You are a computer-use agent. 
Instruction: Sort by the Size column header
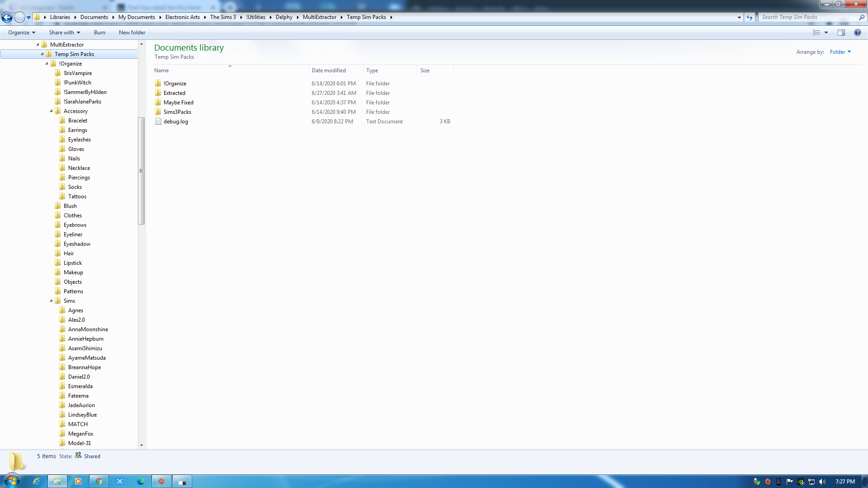(x=436, y=70)
